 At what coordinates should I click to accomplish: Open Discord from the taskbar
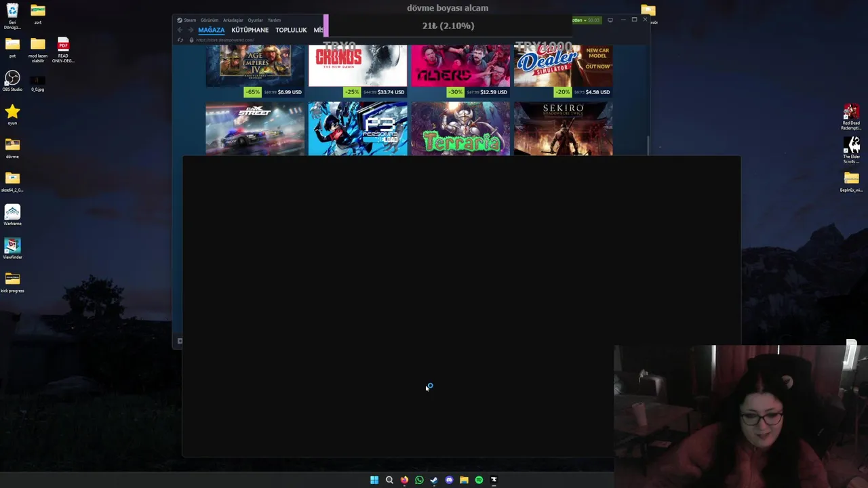(x=449, y=480)
